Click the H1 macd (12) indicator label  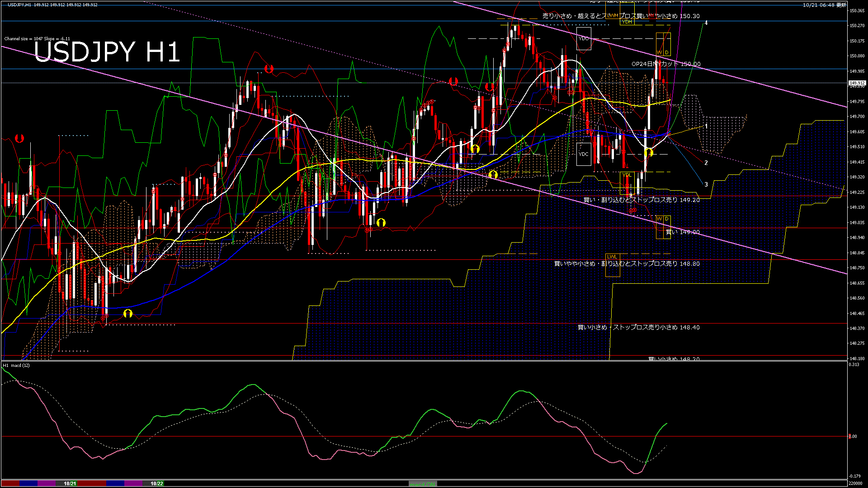(16, 365)
